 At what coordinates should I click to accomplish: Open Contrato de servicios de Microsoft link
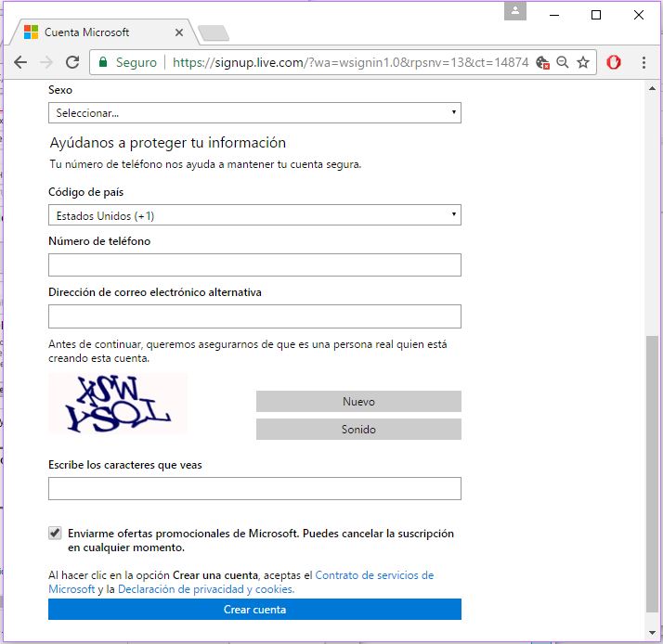pos(374,575)
